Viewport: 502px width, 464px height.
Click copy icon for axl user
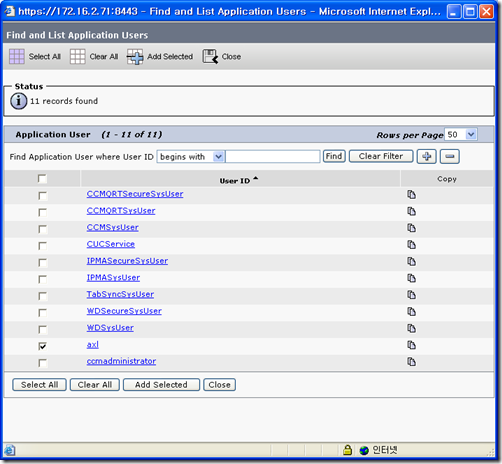point(411,345)
